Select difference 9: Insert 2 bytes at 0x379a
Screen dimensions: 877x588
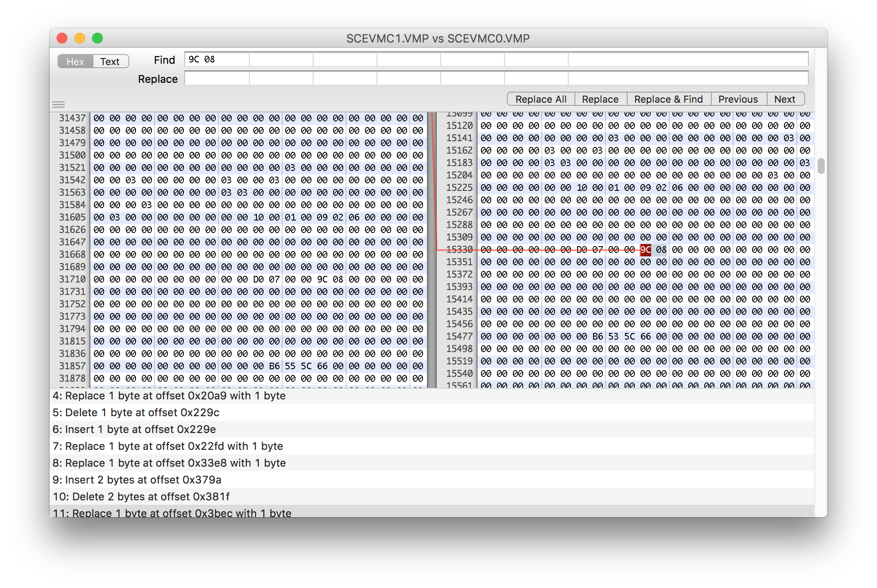137,480
